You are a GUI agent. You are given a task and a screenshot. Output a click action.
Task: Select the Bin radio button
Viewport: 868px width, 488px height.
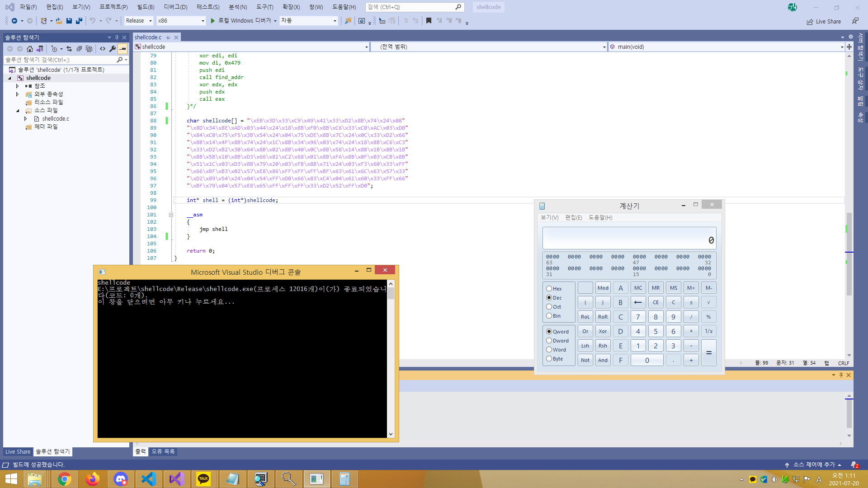pos(549,316)
